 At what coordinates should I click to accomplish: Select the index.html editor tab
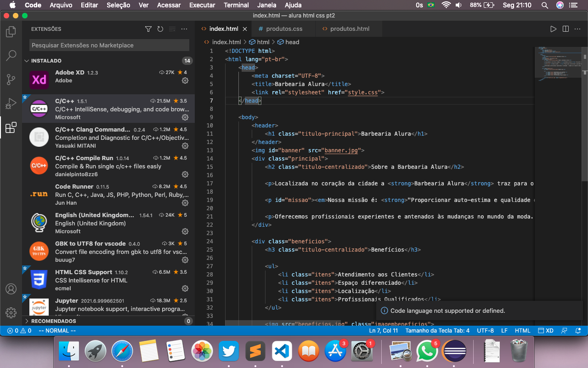pos(223,29)
